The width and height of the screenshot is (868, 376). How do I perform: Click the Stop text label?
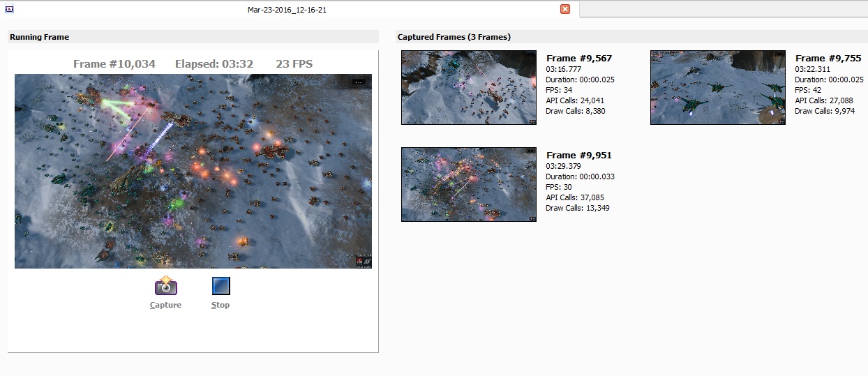pyautogui.click(x=220, y=305)
